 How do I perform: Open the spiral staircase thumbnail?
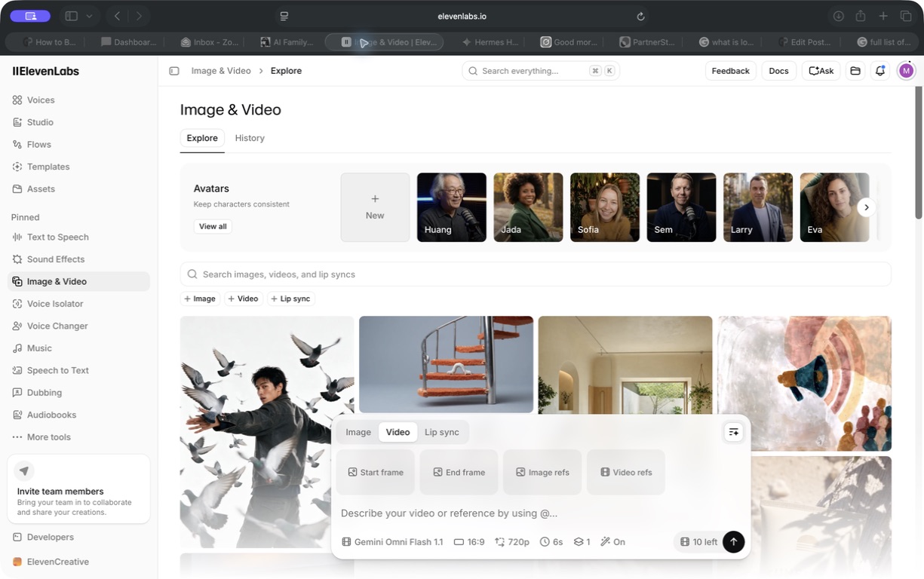point(446,365)
